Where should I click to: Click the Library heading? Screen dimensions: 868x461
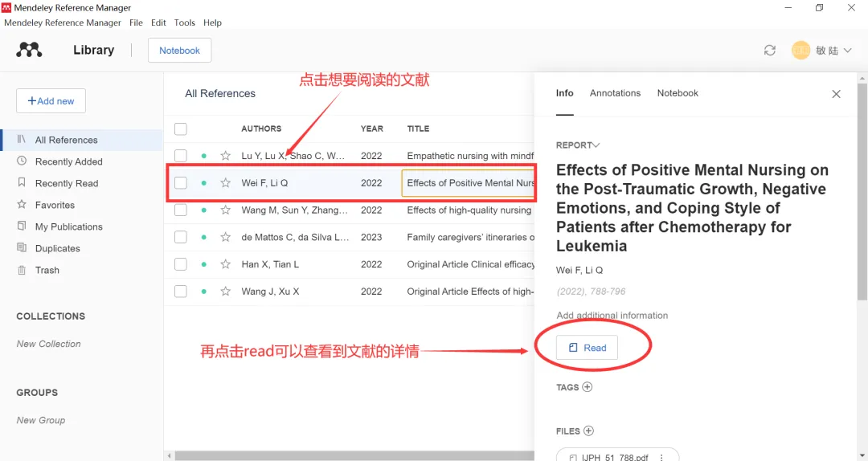pos(93,50)
